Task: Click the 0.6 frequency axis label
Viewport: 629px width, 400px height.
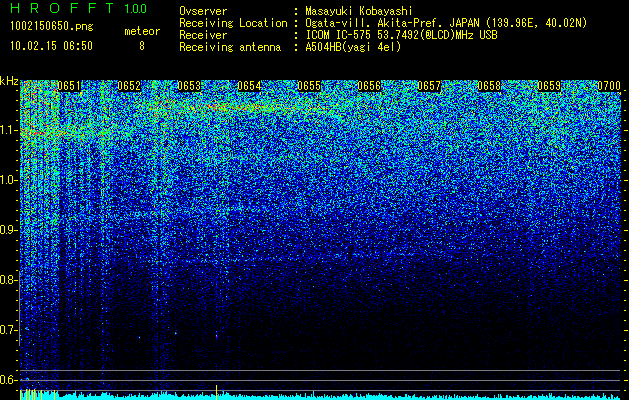Action: [x=9, y=380]
